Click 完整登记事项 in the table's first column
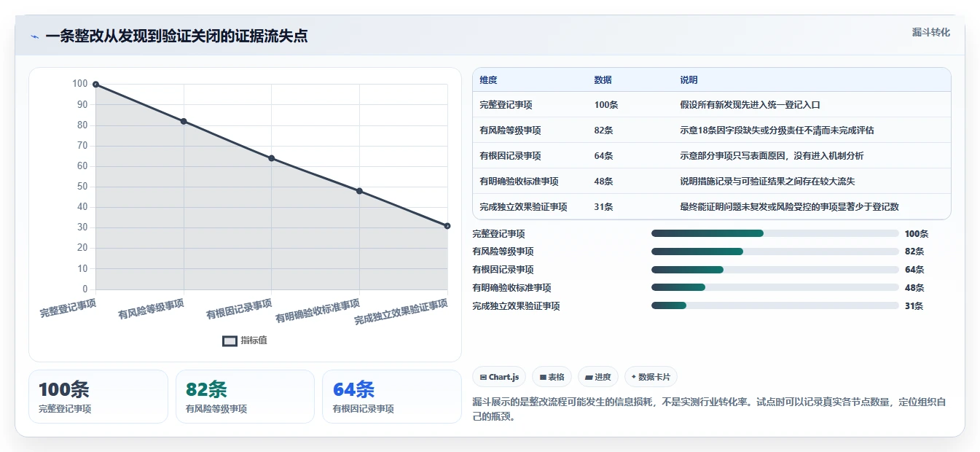The width and height of the screenshot is (980, 452). click(506, 105)
